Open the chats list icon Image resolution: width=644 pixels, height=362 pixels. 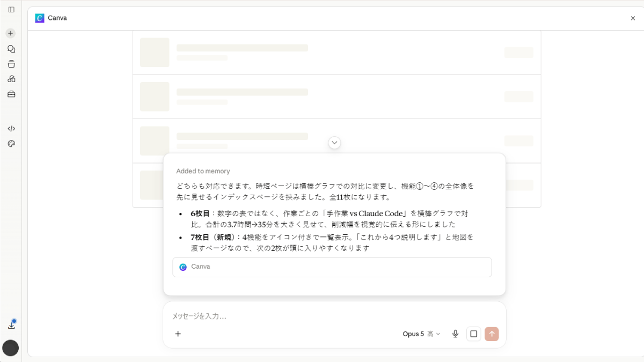coord(11,49)
